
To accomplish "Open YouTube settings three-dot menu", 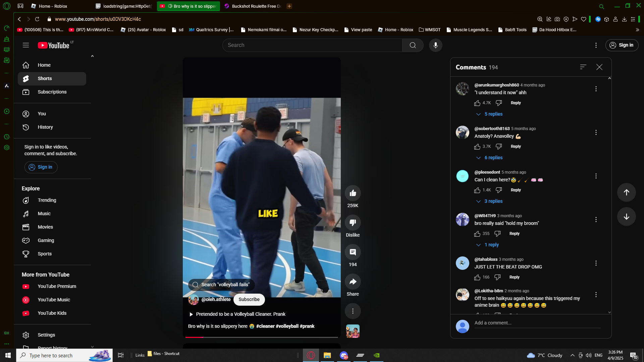I will [x=596, y=45].
